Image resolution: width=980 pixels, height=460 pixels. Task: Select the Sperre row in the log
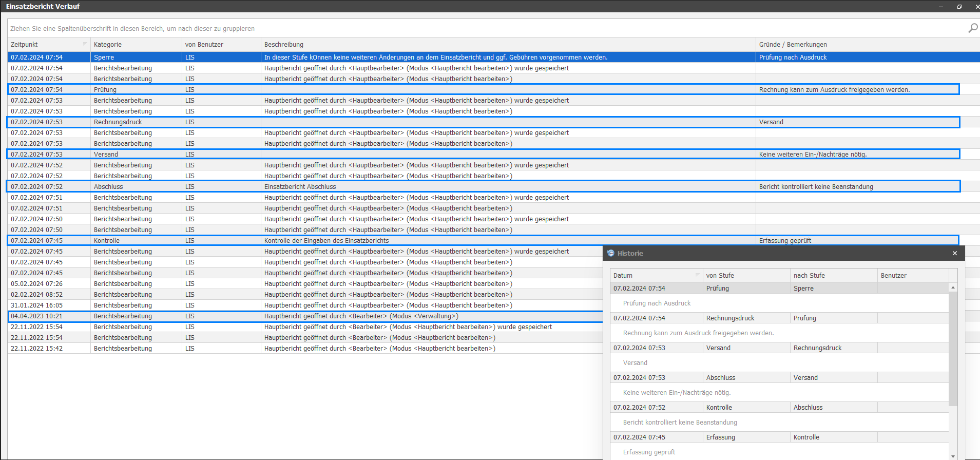(308, 57)
